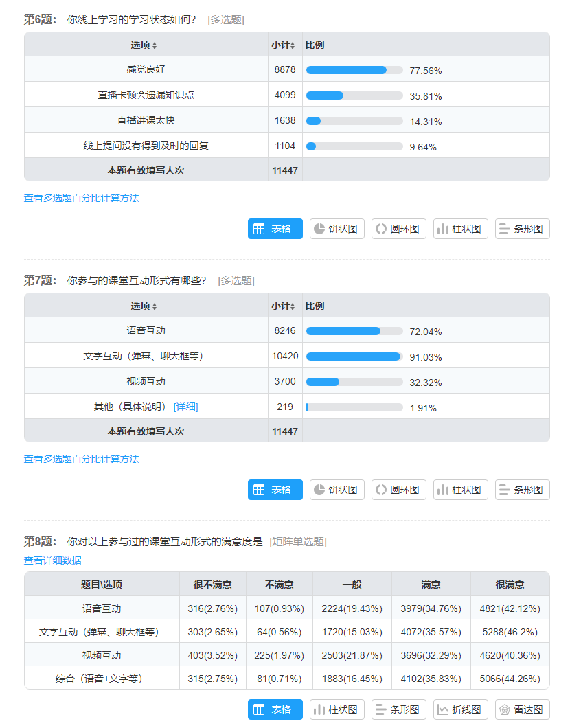
Task: Show Question 8 as 折线图 line chart
Action: pos(460,709)
